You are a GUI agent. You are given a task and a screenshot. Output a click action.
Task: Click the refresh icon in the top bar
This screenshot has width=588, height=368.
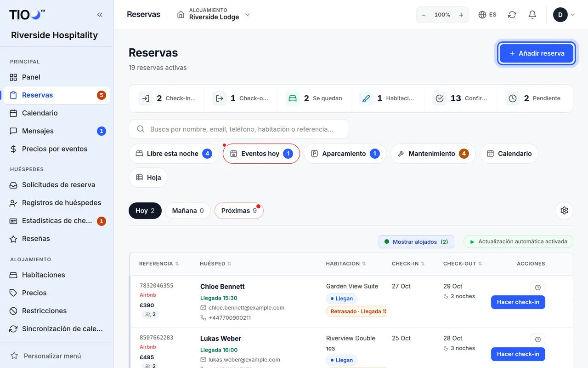[512, 15]
